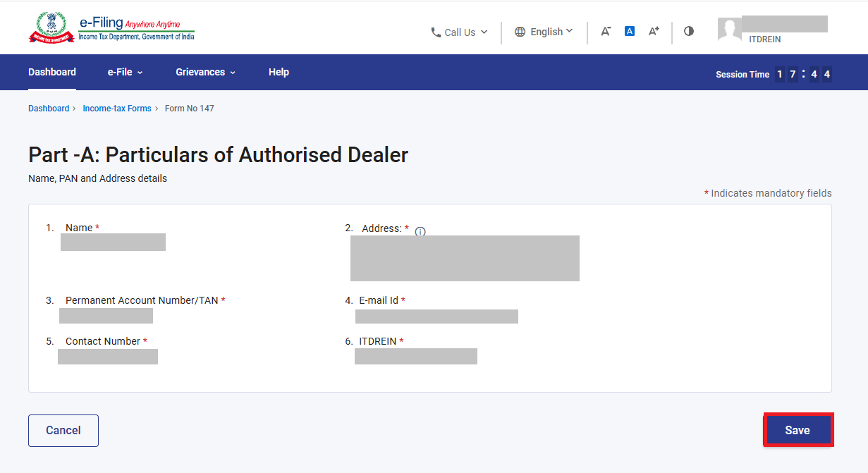The height and width of the screenshot is (473, 868).
Task: Click the Part -A heading text
Action: 218,154
